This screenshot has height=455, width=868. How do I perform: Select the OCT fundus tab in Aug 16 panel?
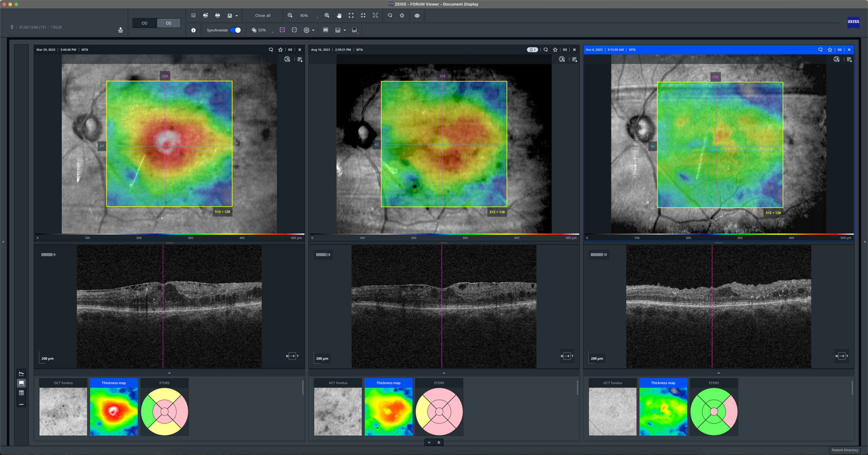click(x=338, y=383)
